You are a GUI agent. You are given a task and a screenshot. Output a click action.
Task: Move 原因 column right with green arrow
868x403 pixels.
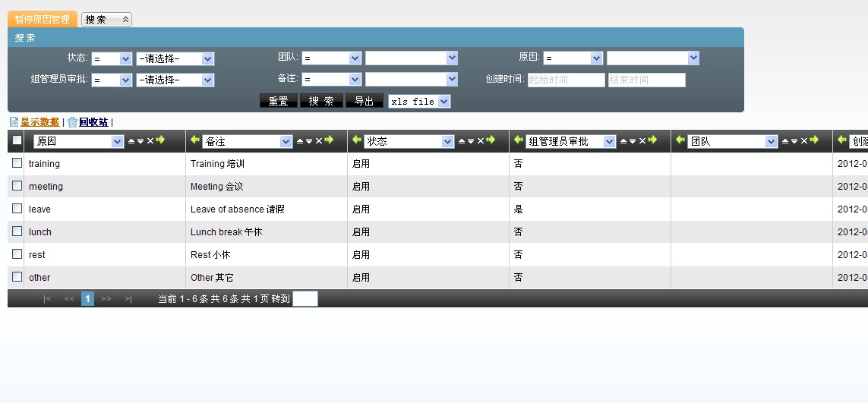click(160, 140)
